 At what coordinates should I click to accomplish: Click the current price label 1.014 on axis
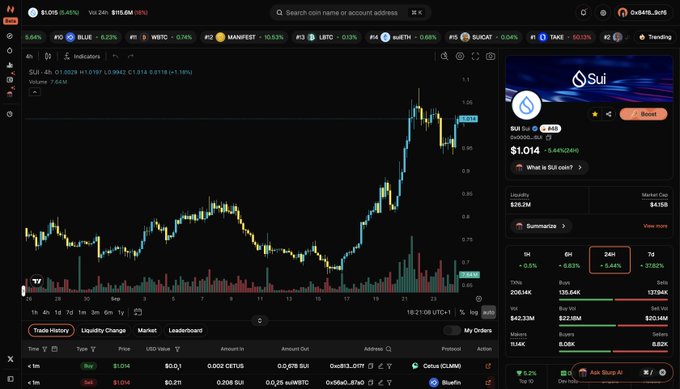coord(468,119)
